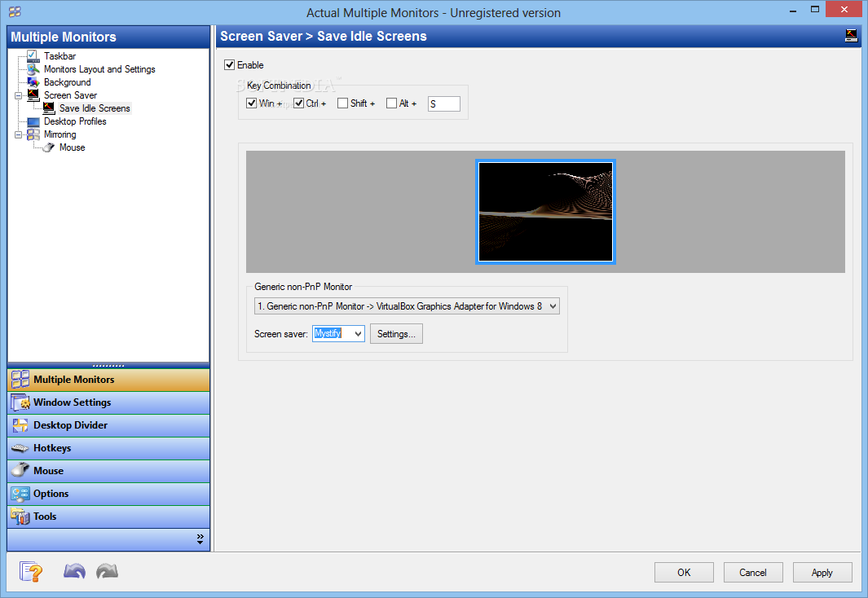Click the Hotkeys keyboard icon
Screen dimensions: 868x598
pos(20,448)
